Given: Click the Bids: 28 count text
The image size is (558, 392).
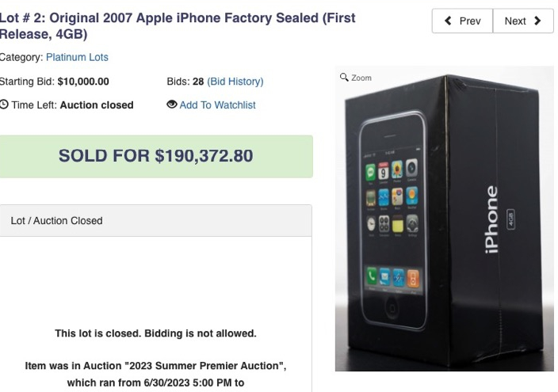Looking at the screenshot, I should pos(185,81).
